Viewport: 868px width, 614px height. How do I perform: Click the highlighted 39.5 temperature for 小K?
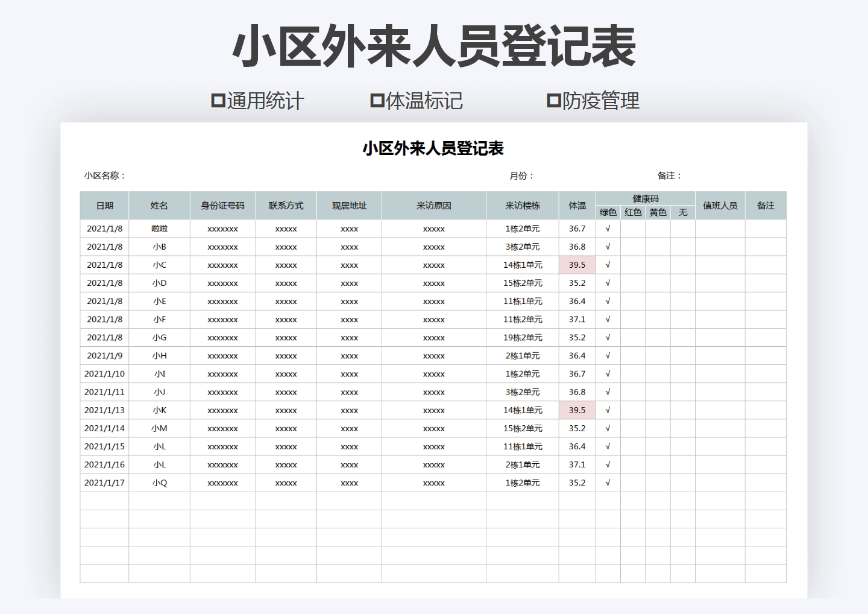click(x=577, y=410)
